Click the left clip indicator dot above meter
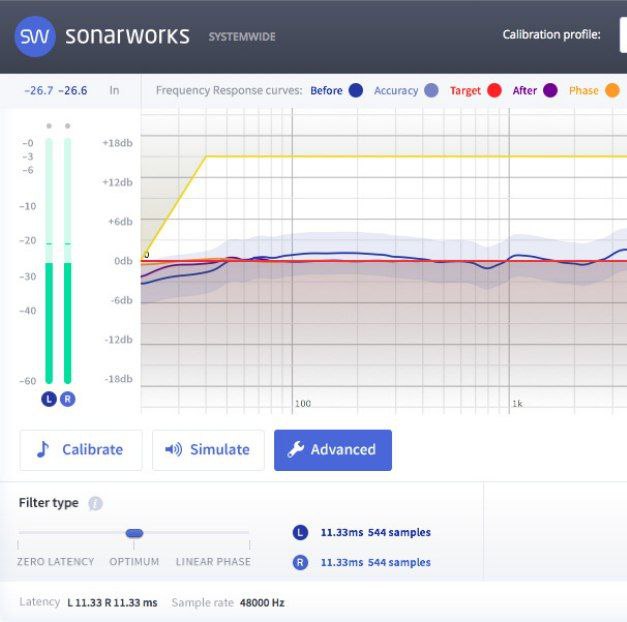 (49, 126)
